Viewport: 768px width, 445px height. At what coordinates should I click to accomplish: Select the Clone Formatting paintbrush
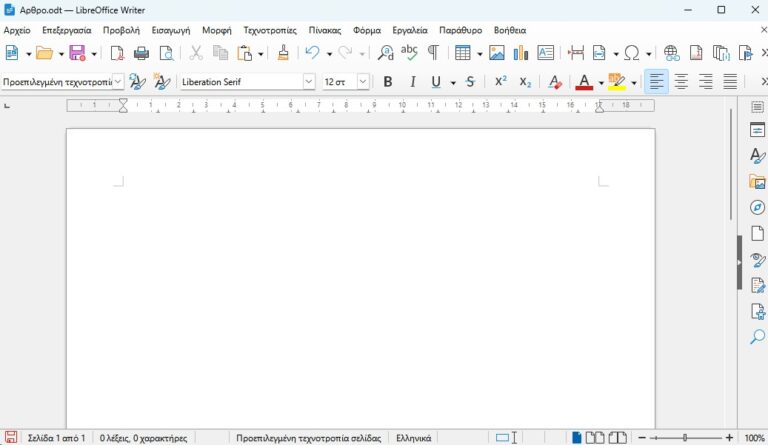pyautogui.click(x=283, y=52)
